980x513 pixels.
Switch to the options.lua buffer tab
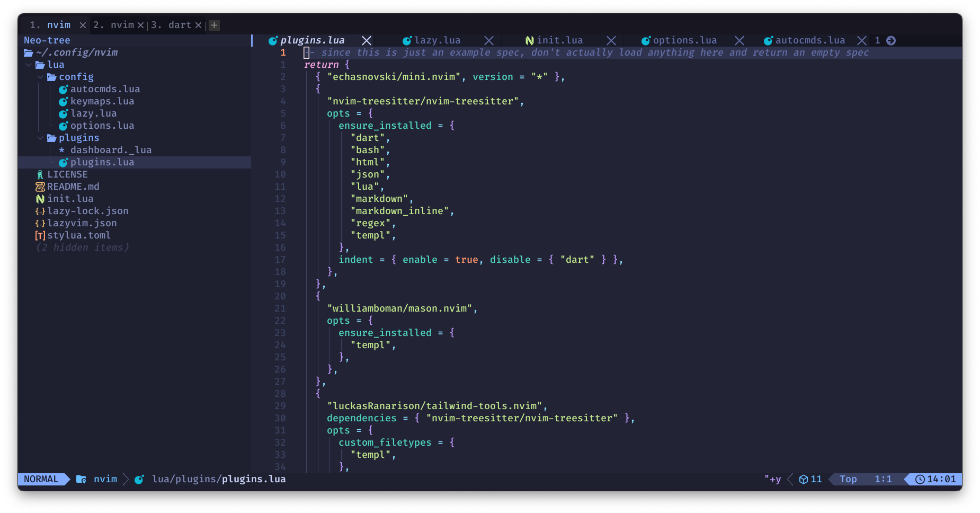684,40
